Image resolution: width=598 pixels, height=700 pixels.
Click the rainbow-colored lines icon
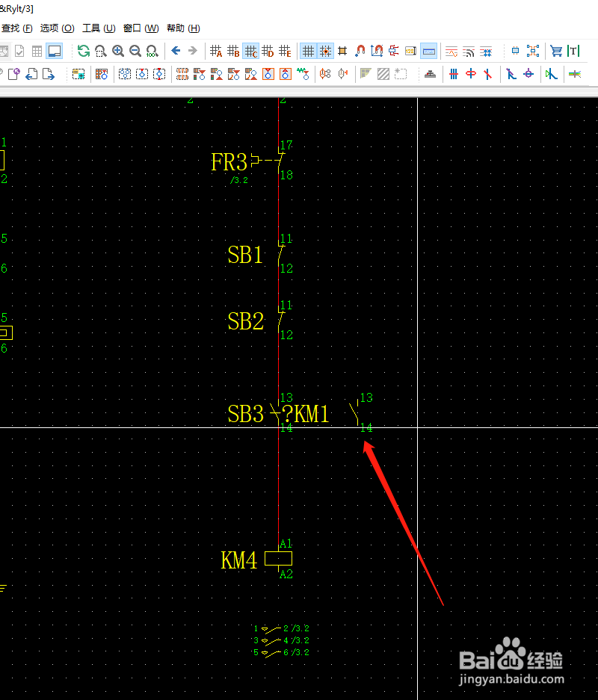click(575, 74)
